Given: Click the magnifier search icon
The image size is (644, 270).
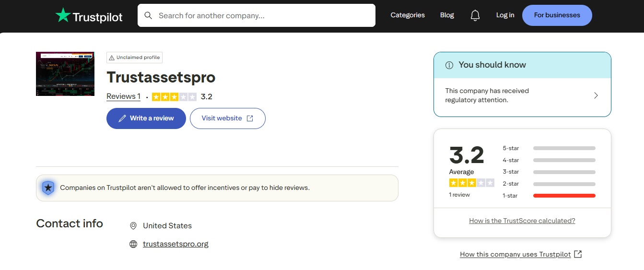Looking at the screenshot, I should [x=149, y=16].
